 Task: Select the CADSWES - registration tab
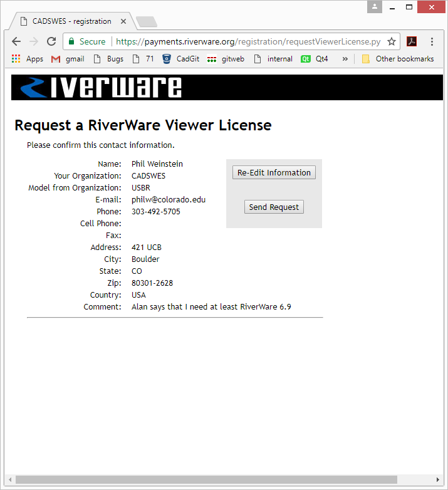click(x=71, y=21)
